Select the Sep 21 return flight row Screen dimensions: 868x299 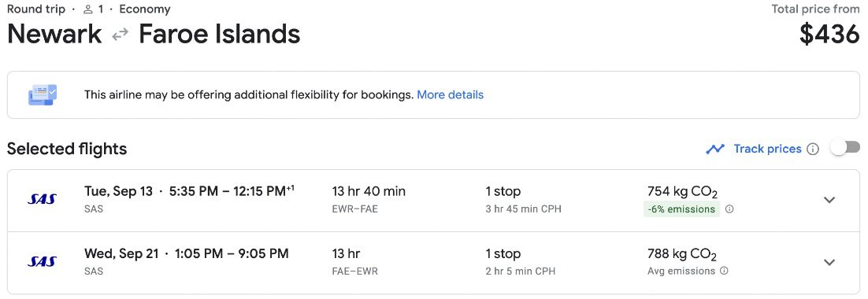tap(433, 263)
